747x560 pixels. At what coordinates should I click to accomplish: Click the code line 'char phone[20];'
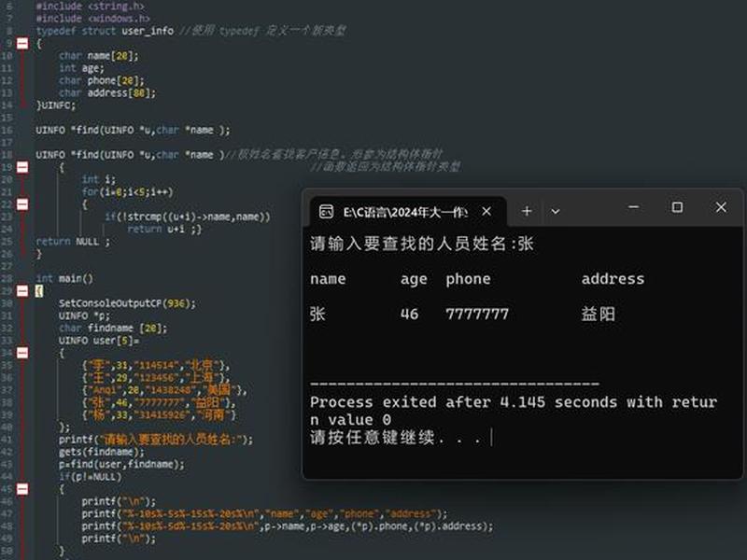coord(102,80)
